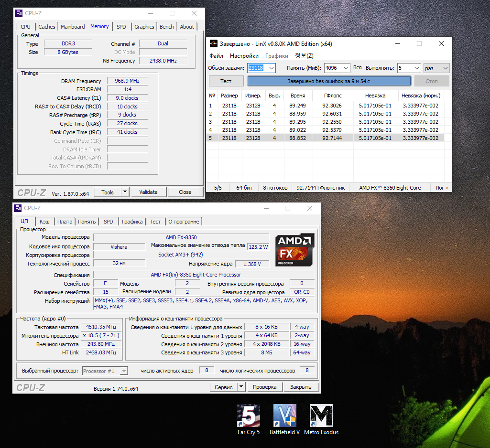The width and height of the screenshot is (490, 448).
Task: Click Close button in upper CPU-Z
Action: [185, 192]
